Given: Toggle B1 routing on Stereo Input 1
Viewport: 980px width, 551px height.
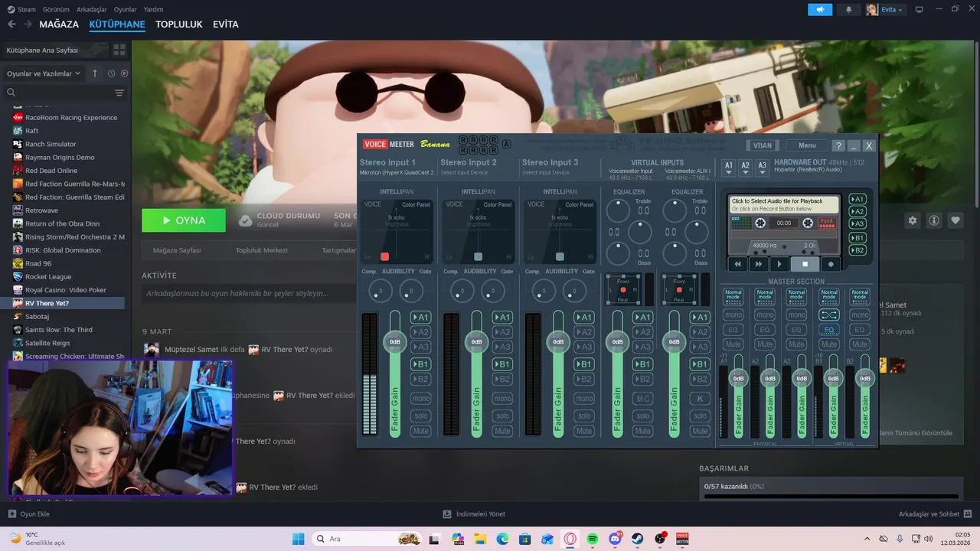Looking at the screenshot, I should coord(420,364).
